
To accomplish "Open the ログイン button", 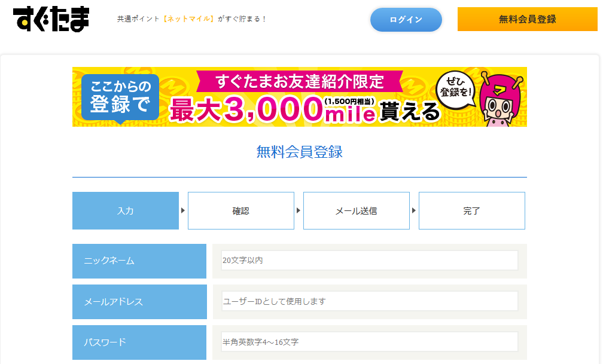I will [x=406, y=20].
